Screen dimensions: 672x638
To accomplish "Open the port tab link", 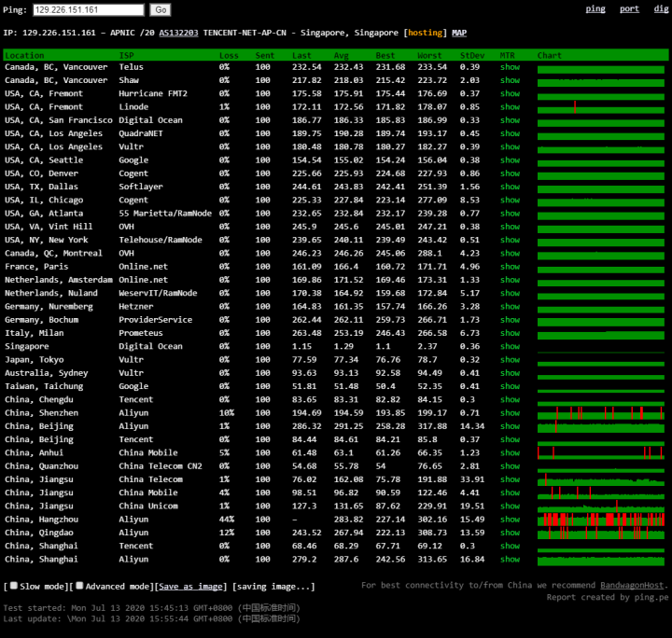I will (629, 9).
